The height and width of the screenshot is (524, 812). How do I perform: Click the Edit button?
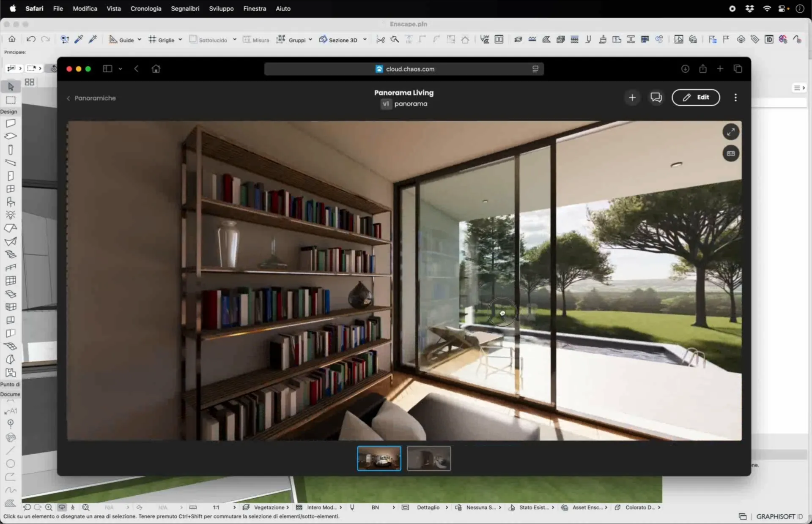tap(696, 98)
